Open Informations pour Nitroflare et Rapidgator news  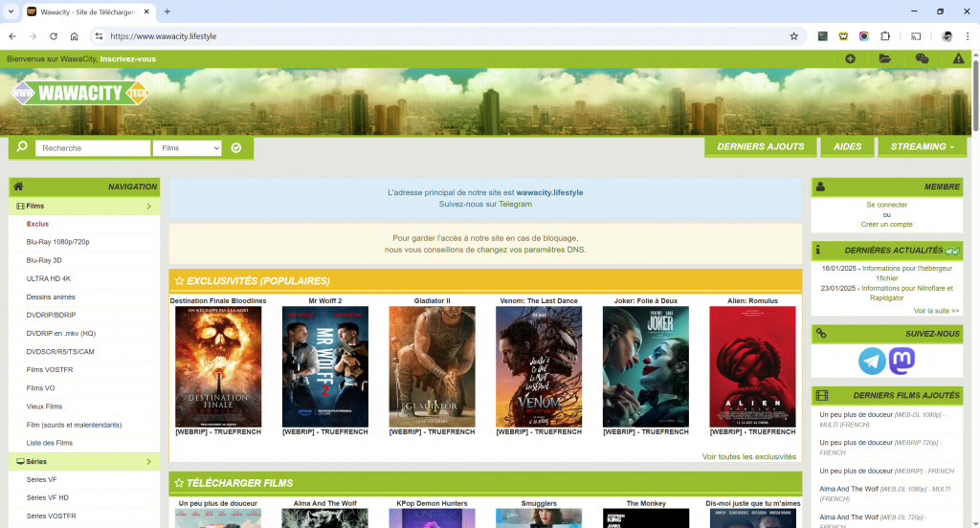907,293
